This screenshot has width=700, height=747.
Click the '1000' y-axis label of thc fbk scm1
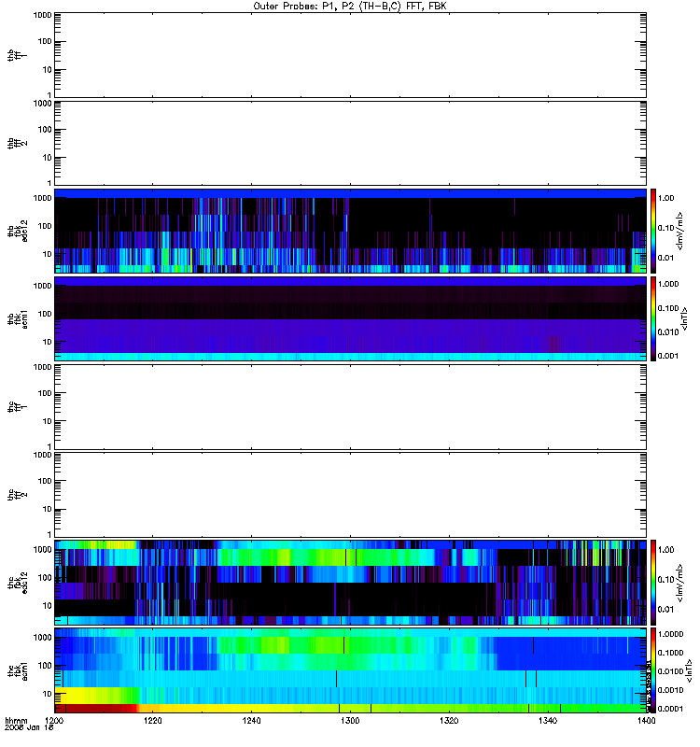click(42, 638)
